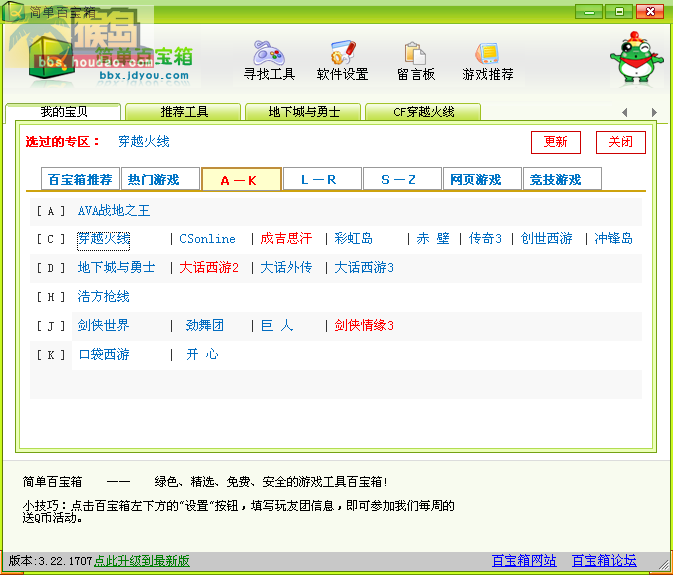Open the 百宝箱网站 link
The width and height of the screenshot is (673, 575).
(x=524, y=560)
